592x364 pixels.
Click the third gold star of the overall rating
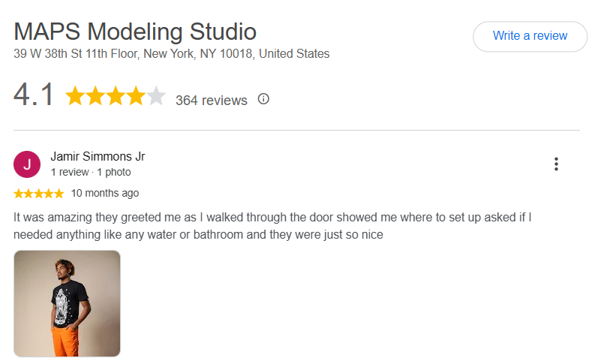[116, 95]
